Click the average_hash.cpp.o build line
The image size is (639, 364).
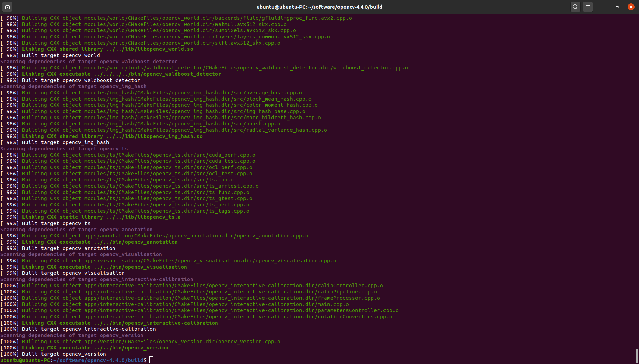[151, 93]
